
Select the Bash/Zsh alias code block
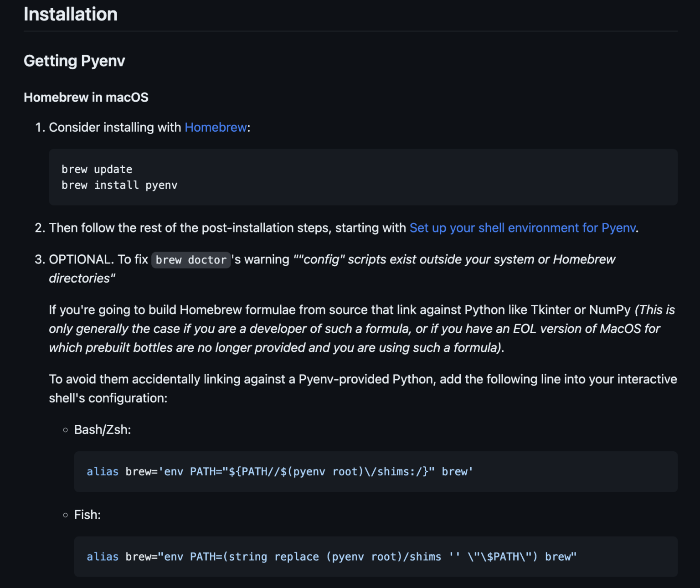click(x=279, y=472)
